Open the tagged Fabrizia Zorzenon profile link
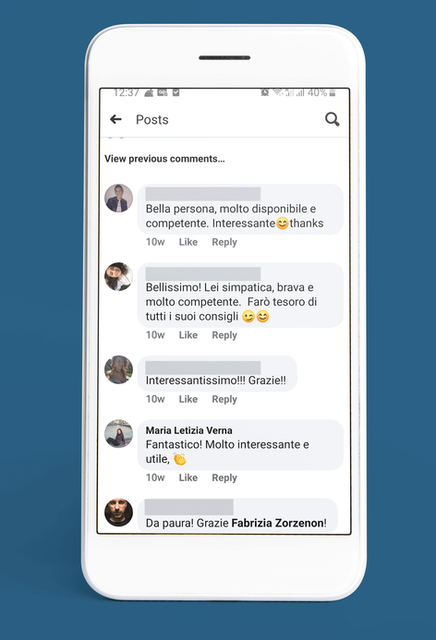The image size is (436, 640). tap(278, 523)
